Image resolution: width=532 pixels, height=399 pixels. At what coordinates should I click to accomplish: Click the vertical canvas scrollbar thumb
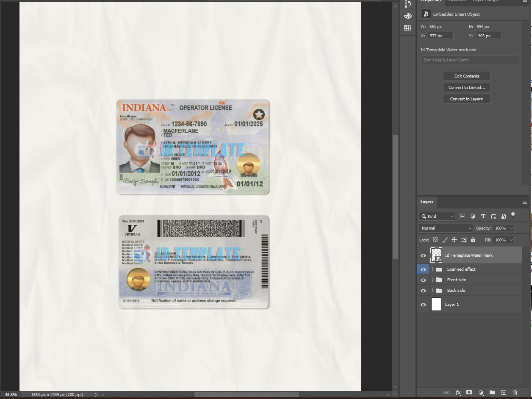[395, 197]
